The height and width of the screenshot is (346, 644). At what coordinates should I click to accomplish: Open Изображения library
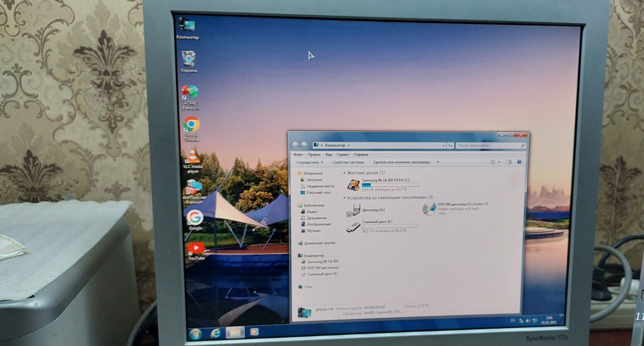316,224
